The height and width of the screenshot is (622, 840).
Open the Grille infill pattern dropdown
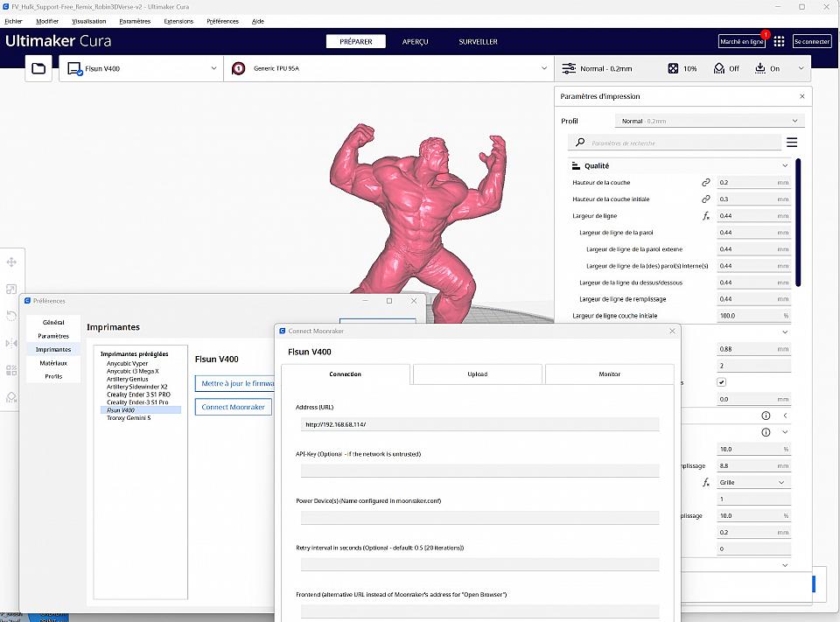tap(753, 483)
